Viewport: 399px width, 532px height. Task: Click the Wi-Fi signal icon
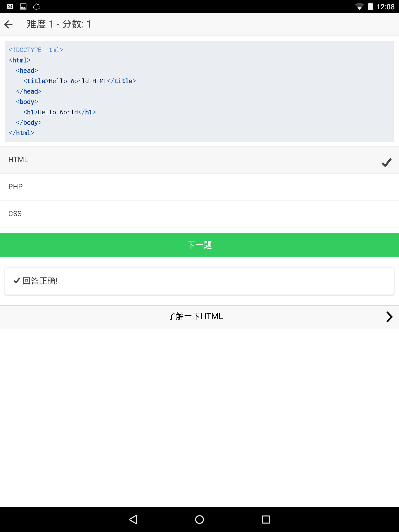click(x=360, y=6)
